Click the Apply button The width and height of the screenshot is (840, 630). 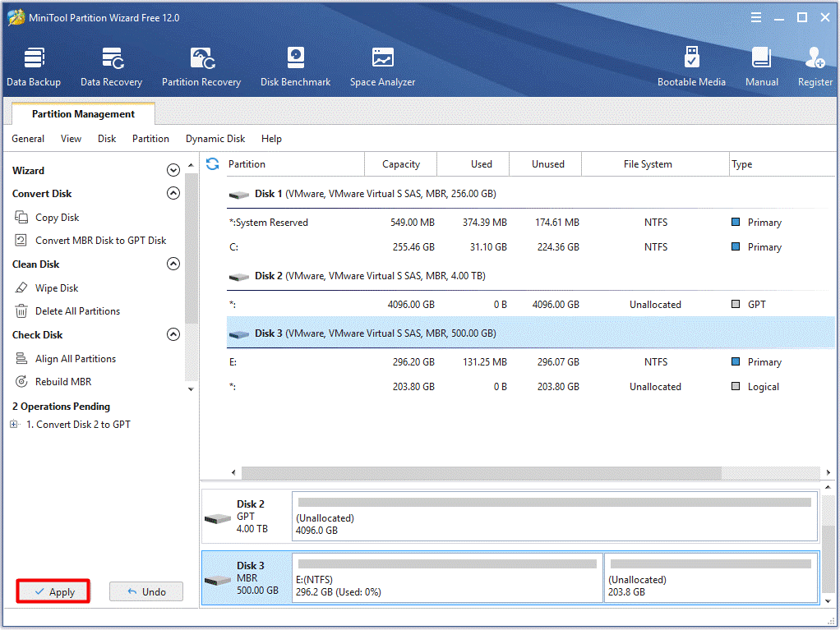pyautogui.click(x=53, y=591)
